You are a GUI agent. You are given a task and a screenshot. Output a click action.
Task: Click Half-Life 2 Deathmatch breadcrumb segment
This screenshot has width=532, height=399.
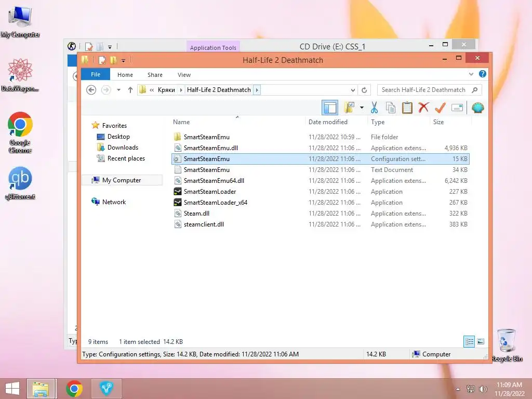tap(219, 90)
